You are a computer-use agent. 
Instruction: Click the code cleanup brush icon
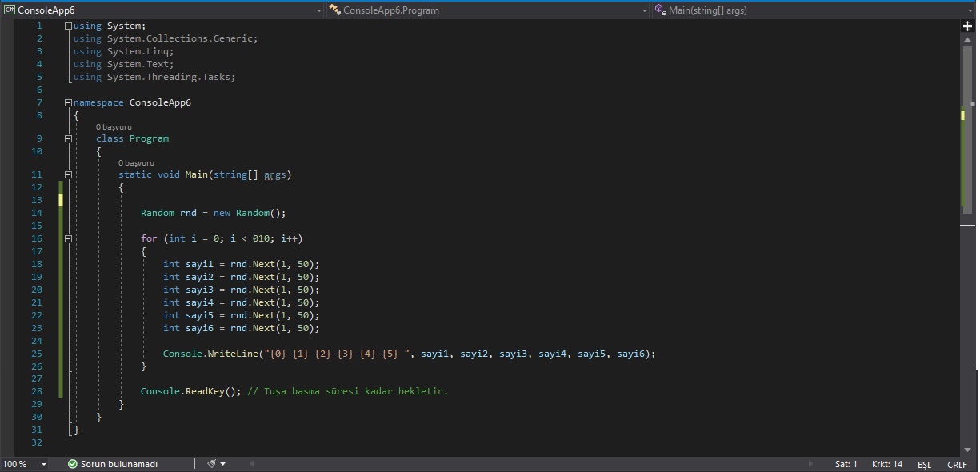point(211,464)
